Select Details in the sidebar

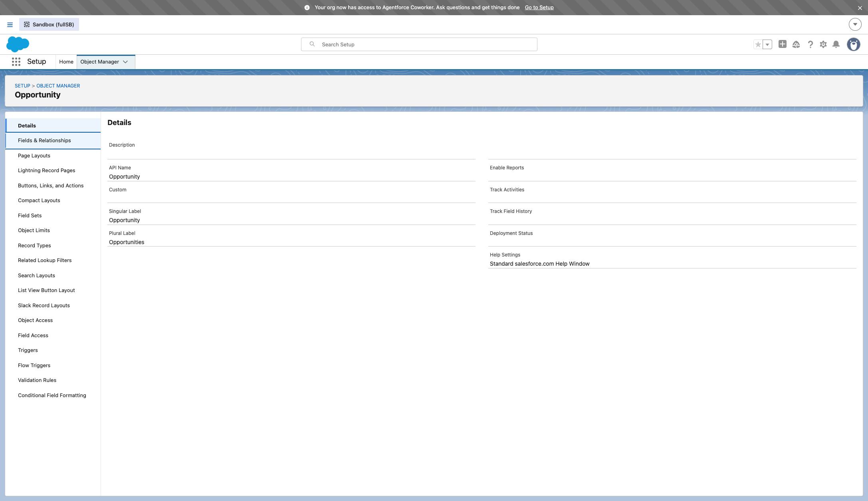click(x=53, y=125)
